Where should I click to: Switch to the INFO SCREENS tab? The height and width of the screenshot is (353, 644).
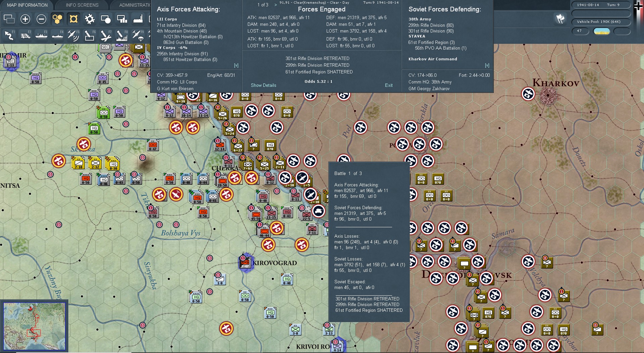point(82,5)
